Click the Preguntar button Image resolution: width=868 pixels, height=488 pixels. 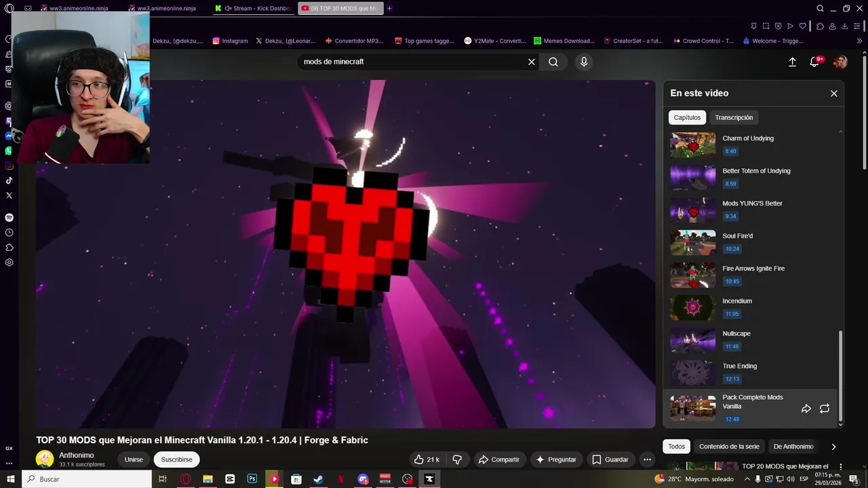pos(556,460)
